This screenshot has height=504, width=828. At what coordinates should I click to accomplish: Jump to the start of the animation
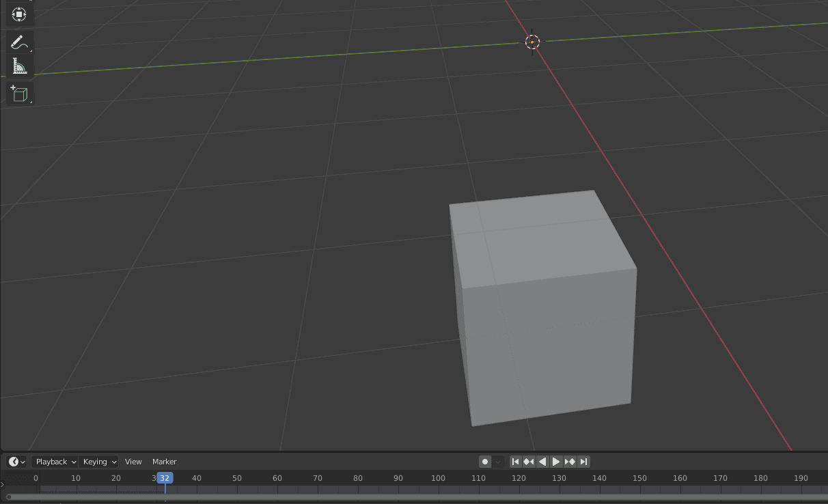click(x=516, y=461)
